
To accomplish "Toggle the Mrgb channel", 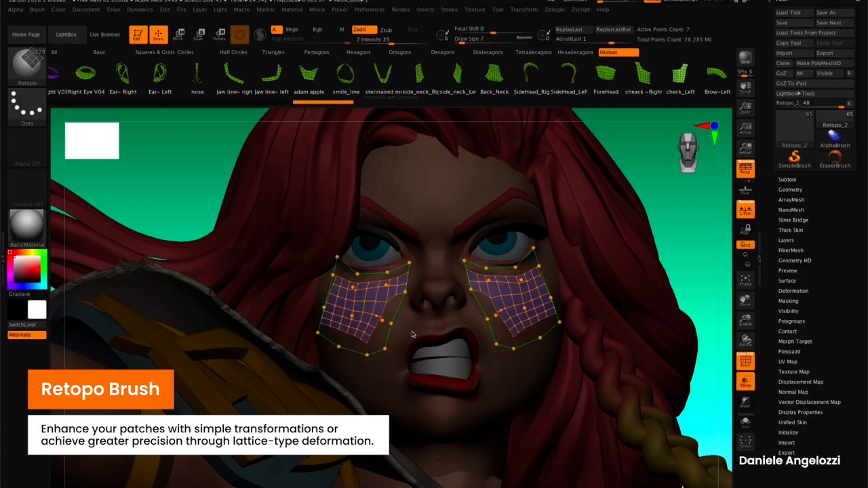I will 292,30.
